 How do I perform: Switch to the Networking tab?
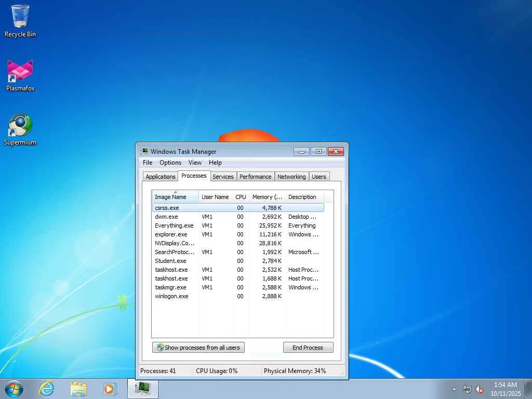(x=291, y=177)
